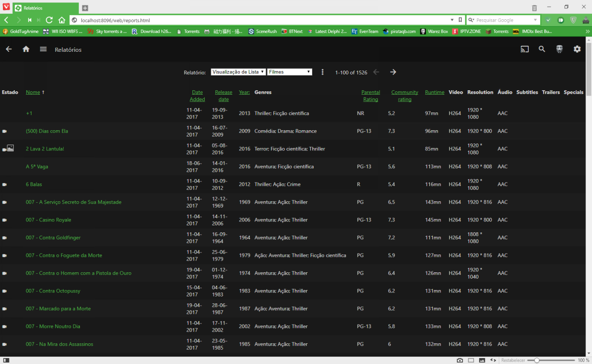Click 6 Balas movie title
This screenshot has width=592, height=364.
34,184
